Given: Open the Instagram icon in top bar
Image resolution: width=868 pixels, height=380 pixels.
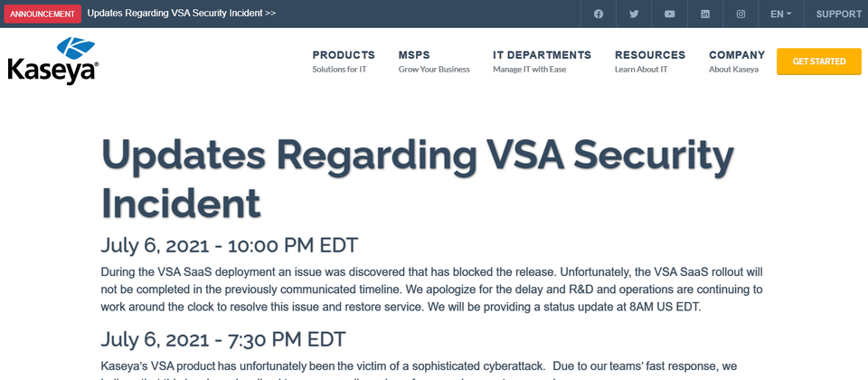Looking at the screenshot, I should click(x=741, y=14).
